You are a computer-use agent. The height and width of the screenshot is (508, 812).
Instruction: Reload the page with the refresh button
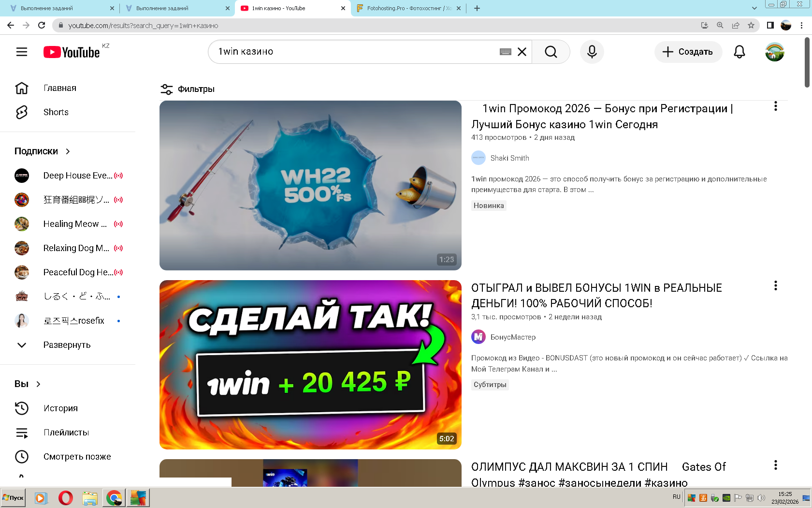tap(42, 26)
